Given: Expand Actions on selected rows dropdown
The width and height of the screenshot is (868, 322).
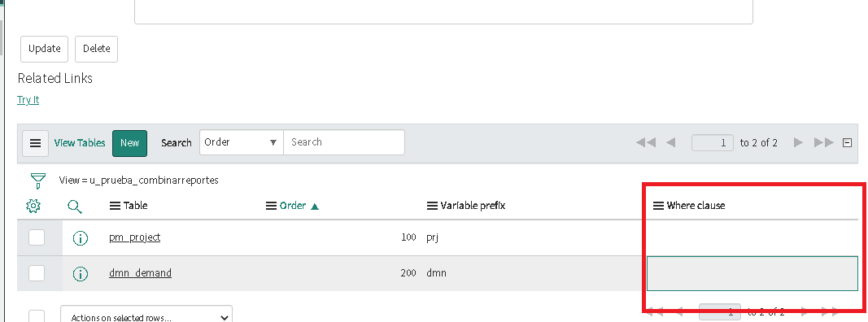Looking at the screenshot, I should [146, 314].
